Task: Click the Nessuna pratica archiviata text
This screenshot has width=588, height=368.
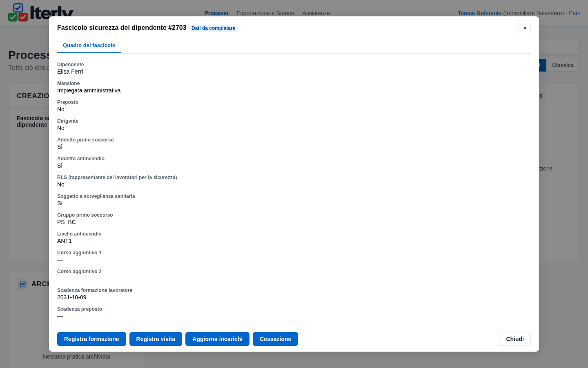Action: pyautogui.click(x=76, y=357)
